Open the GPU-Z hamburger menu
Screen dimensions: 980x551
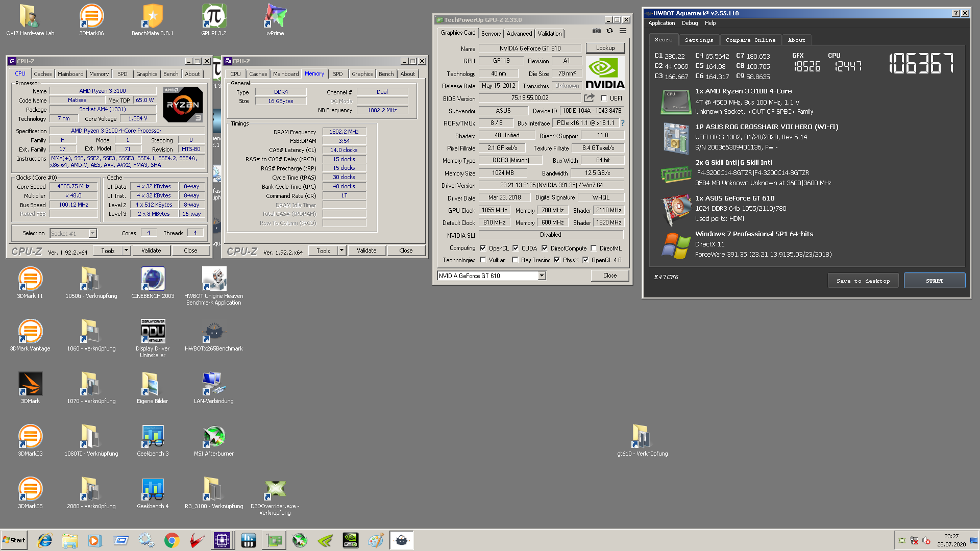tap(623, 31)
